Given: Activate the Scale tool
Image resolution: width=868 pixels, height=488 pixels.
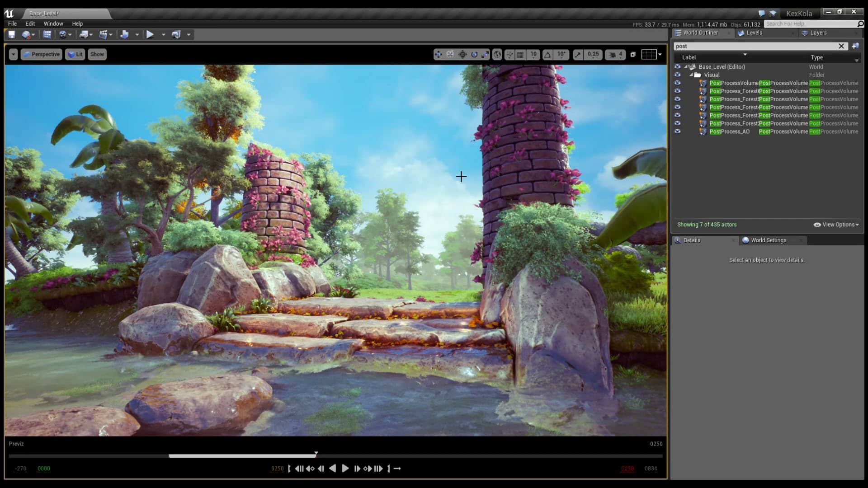Looking at the screenshot, I should click(486, 54).
